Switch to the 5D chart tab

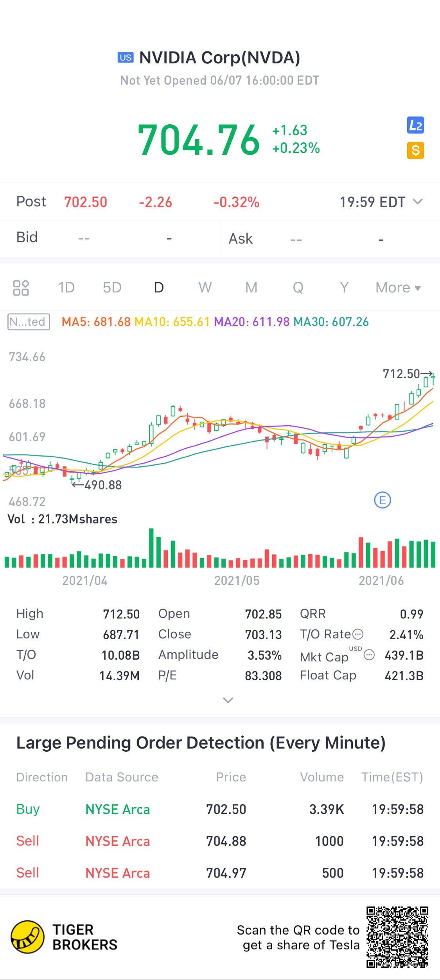pyautogui.click(x=112, y=288)
